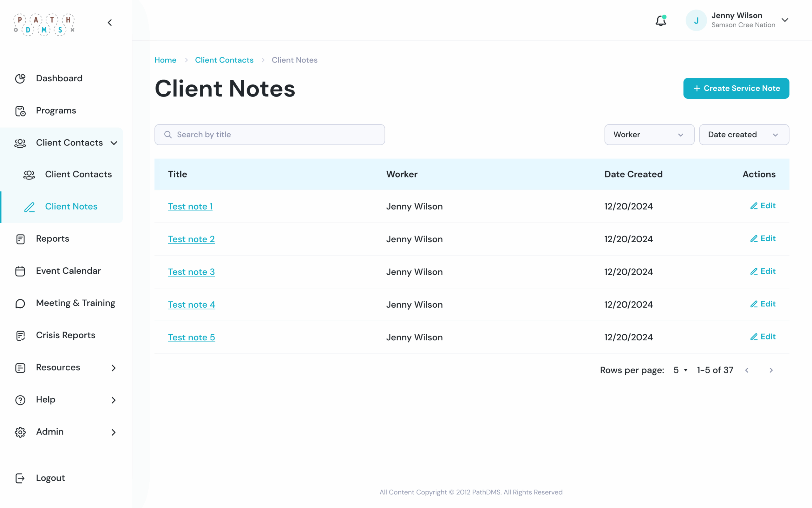Click the Client Contacts people icon in parent menu
812x508 pixels.
pos(20,143)
